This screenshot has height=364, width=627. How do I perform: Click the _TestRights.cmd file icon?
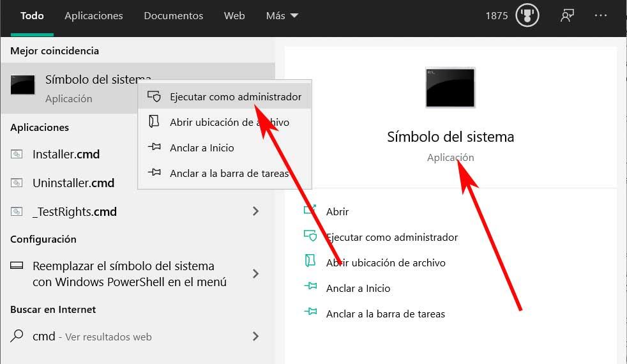[x=17, y=211]
